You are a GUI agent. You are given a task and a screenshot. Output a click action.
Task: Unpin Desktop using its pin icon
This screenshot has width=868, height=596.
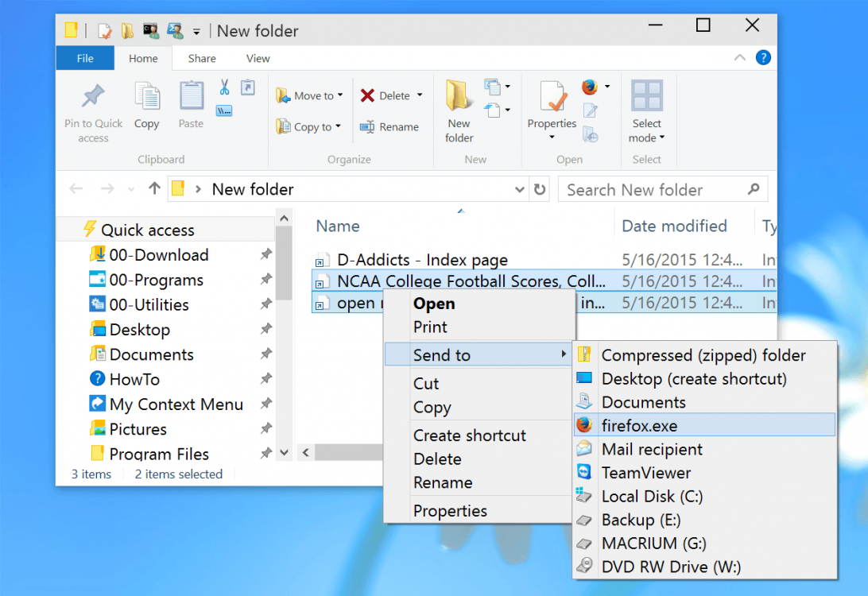266,329
